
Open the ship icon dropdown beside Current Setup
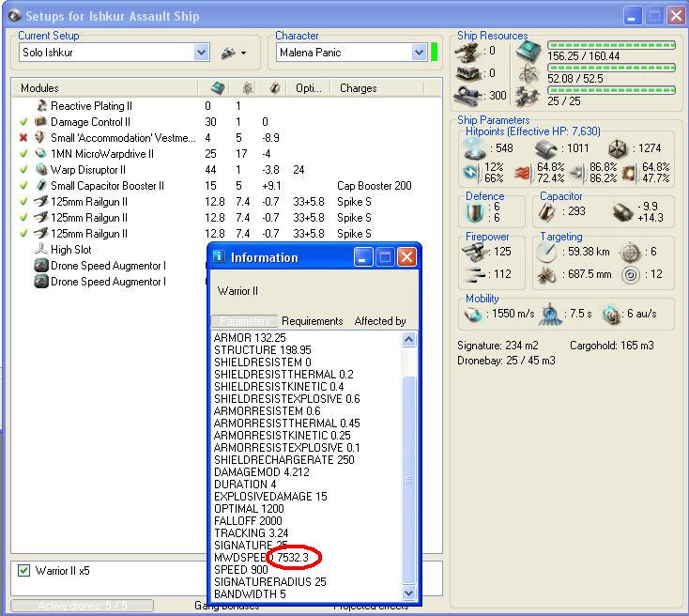click(233, 53)
